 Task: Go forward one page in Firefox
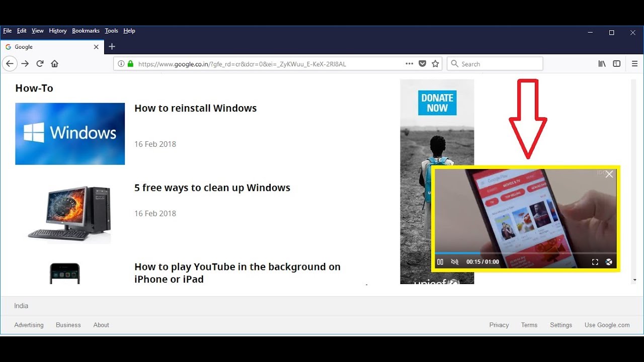tap(25, 64)
